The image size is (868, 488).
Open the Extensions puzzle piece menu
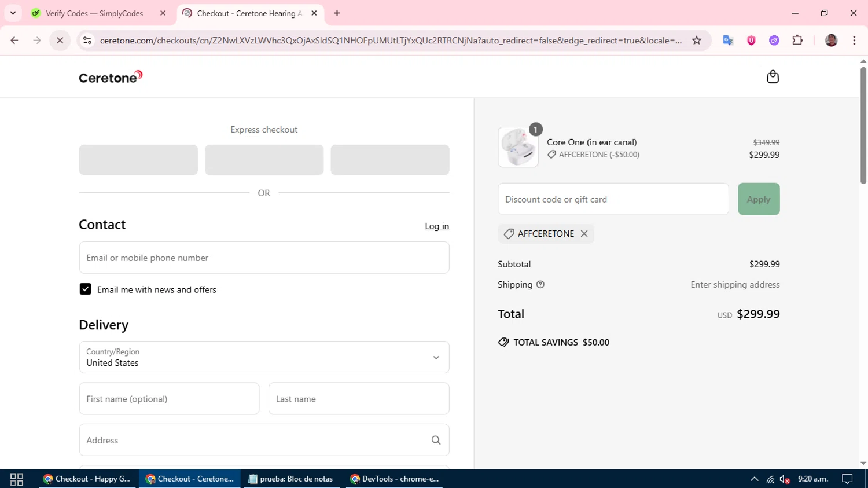tap(797, 41)
